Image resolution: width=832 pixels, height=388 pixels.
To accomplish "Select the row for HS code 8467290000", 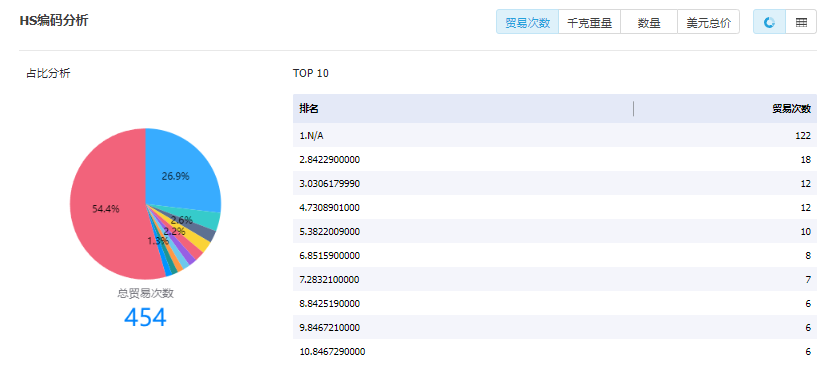I will point(555,351).
